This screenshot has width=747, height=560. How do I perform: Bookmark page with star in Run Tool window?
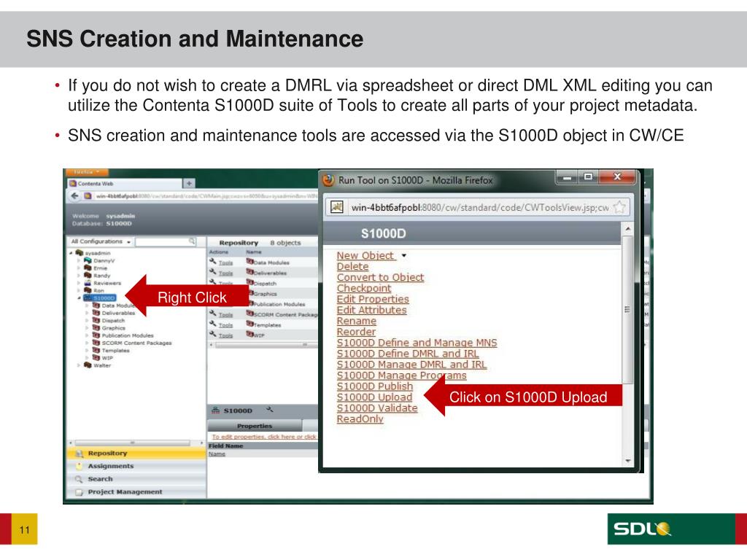click(x=619, y=207)
